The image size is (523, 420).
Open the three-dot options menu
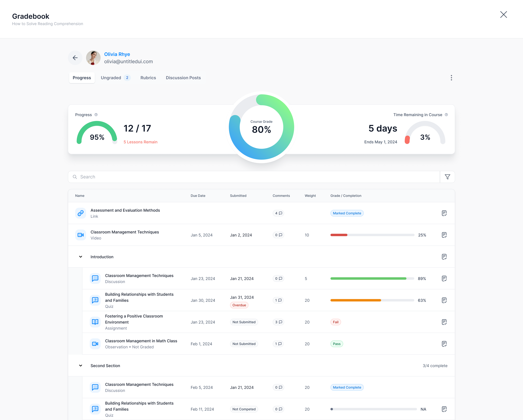(451, 78)
